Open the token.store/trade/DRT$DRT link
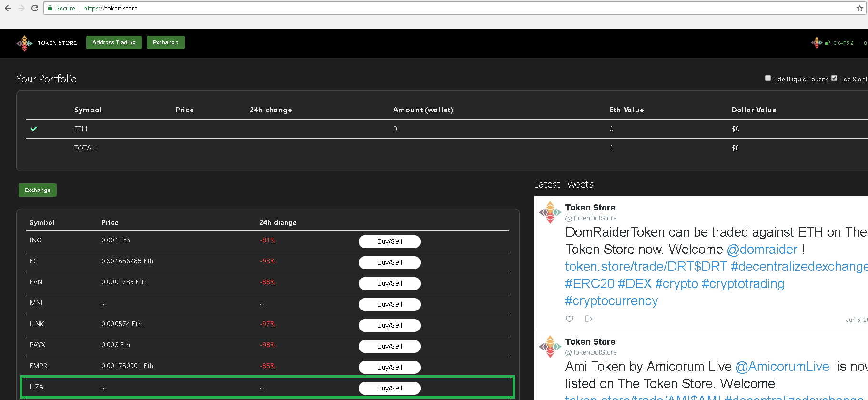Viewport: 868px width, 400px height. point(646,266)
